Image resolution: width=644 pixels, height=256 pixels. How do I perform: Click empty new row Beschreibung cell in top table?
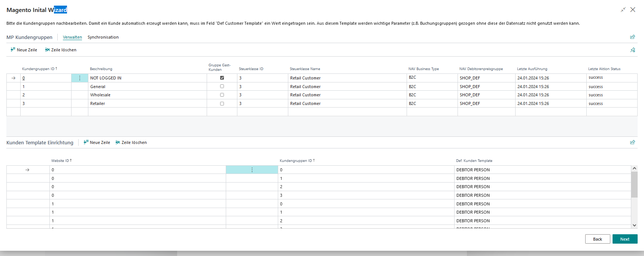[x=148, y=112]
